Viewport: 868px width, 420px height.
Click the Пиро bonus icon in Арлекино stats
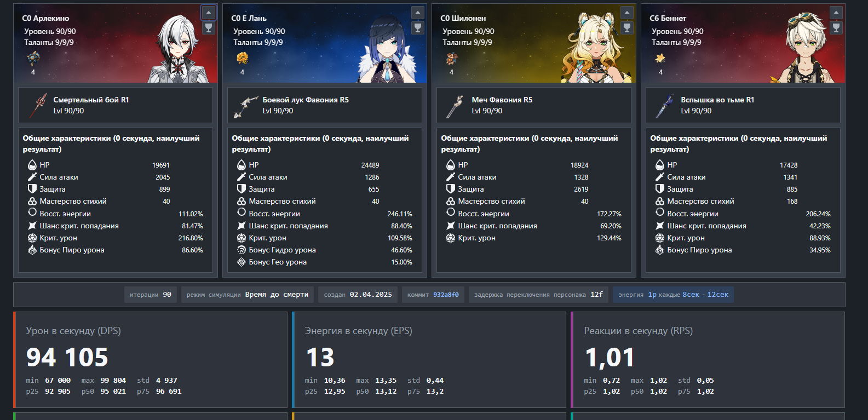(x=32, y=250)
